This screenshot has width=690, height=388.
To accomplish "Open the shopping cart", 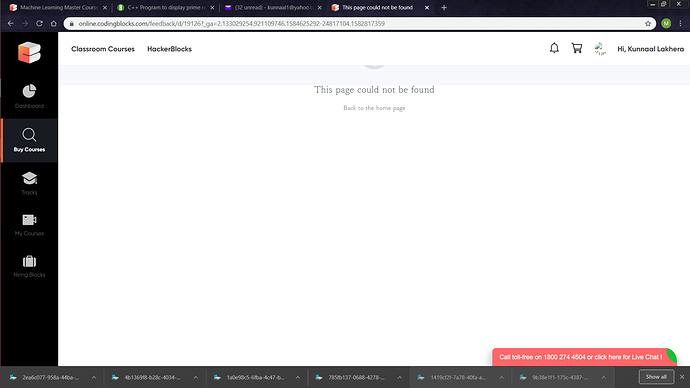I will [577, 48].
